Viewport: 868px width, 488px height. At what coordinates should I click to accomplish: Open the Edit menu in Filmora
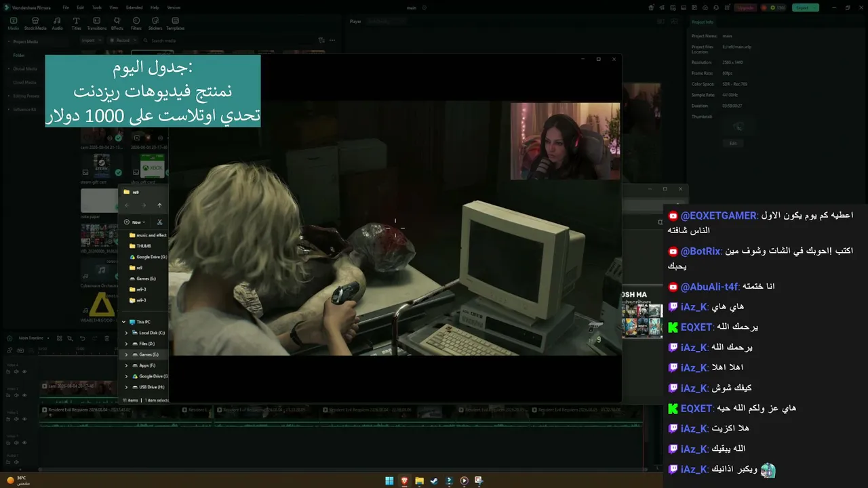point(80,7)
